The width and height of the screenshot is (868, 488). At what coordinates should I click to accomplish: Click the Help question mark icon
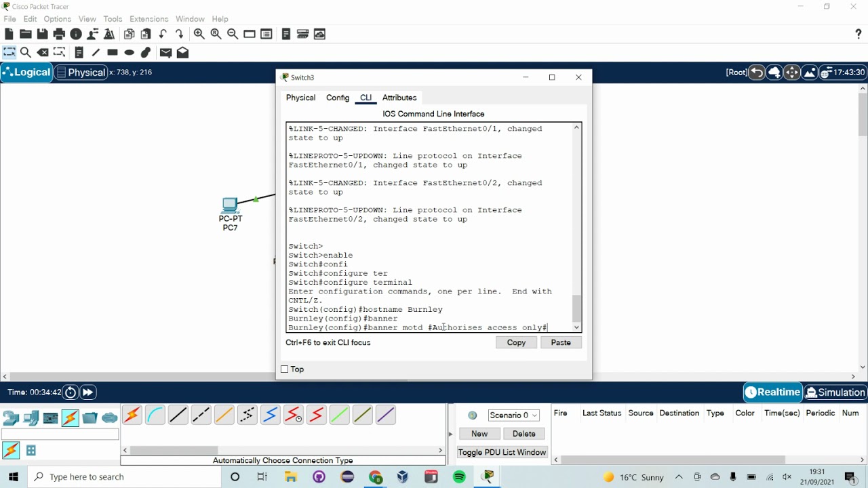pyautogui.click(x=859, y=34)
